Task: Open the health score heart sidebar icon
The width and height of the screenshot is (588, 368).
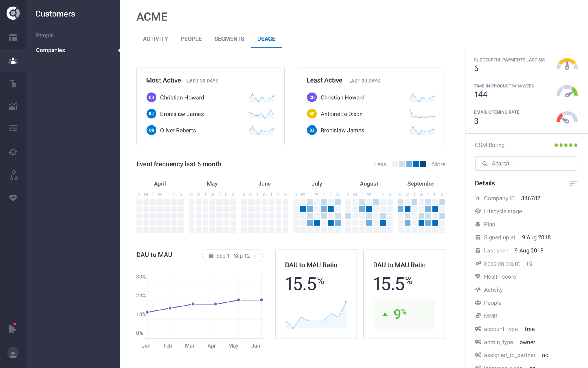Action: pos(13,198)
